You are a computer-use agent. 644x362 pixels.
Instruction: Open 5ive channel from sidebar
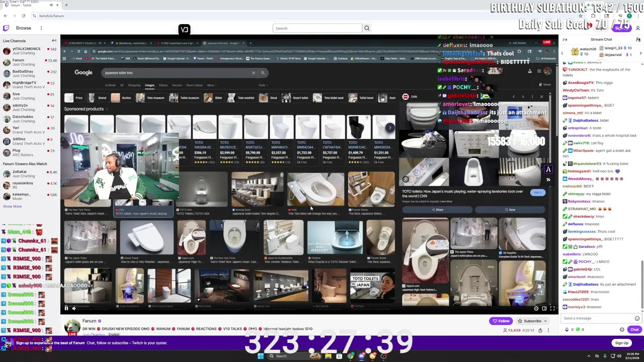[29, 96]
